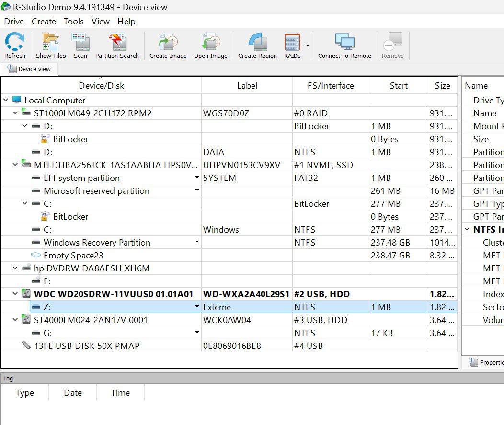
Task: Collapse the ST1000LM049 drive node
Action: coord(16,113)
